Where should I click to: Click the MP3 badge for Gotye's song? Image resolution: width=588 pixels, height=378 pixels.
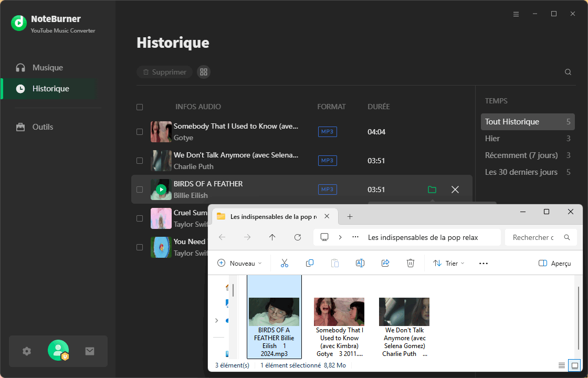click(x=328, y=132)
